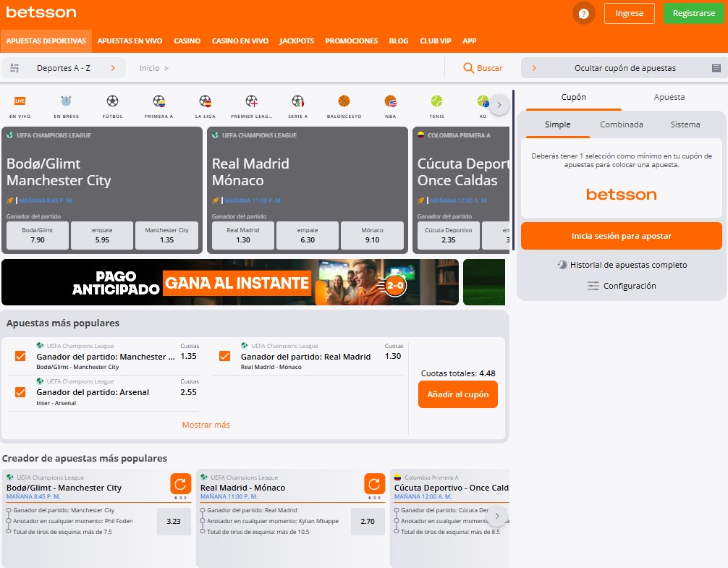Open the help question mark icon

point(583,14)
